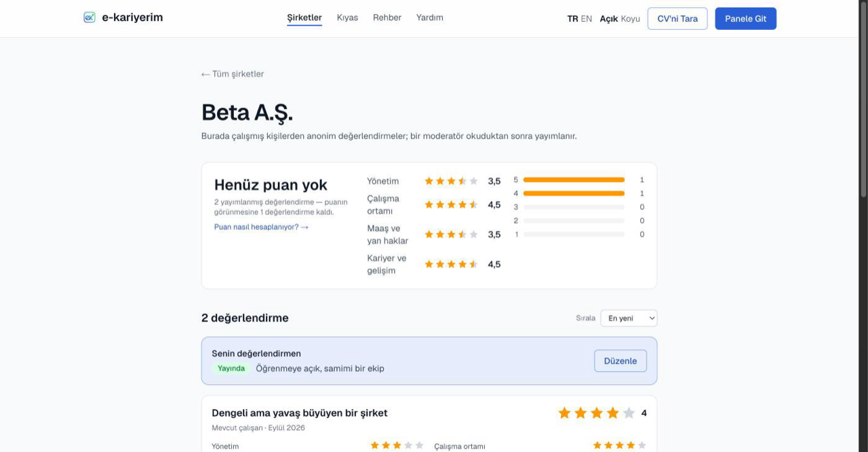
Task: Open the Sırala En yeni dropdown
Action: (629, 318)
